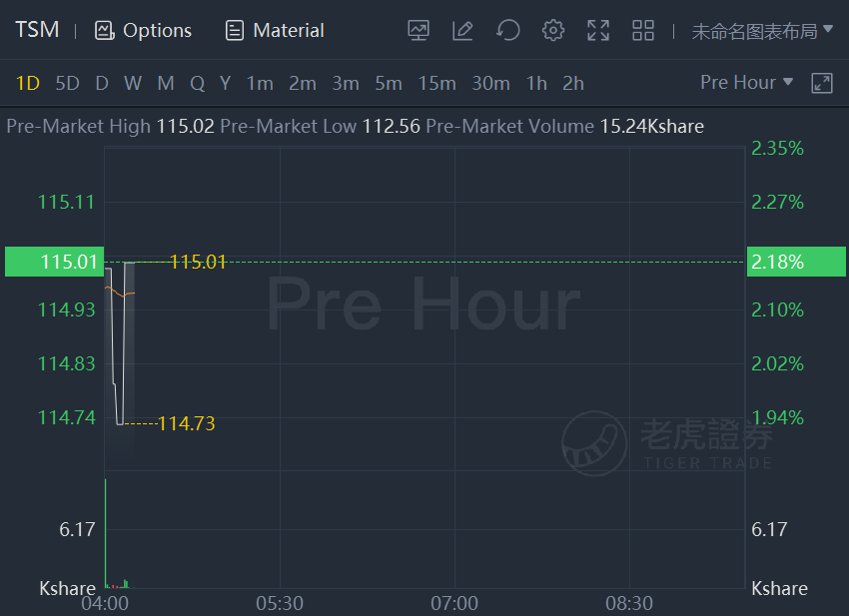
Task: Expand the chart using the pop-out icon
Action: (x=821, y=83)
